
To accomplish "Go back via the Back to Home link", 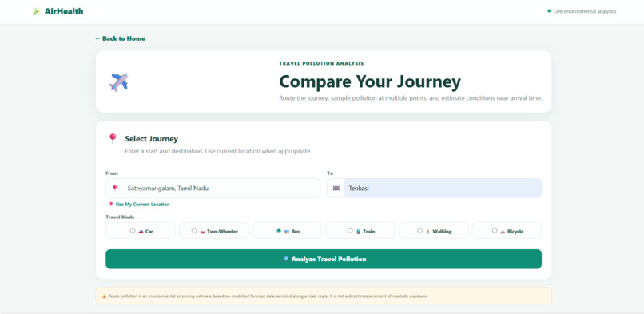I will [x=120, y=38].
